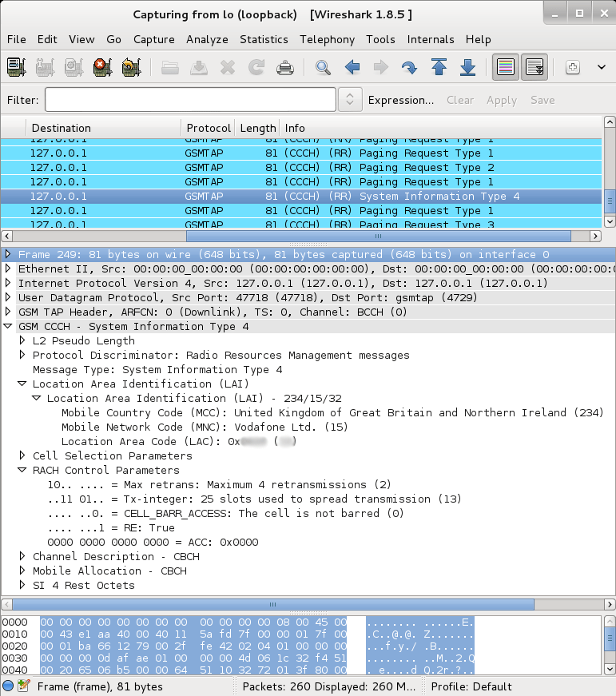The image size is (616, 696).
Task: Toggle auto scroll in live capture
Action: pyautogui.click(x=535, y=67)
